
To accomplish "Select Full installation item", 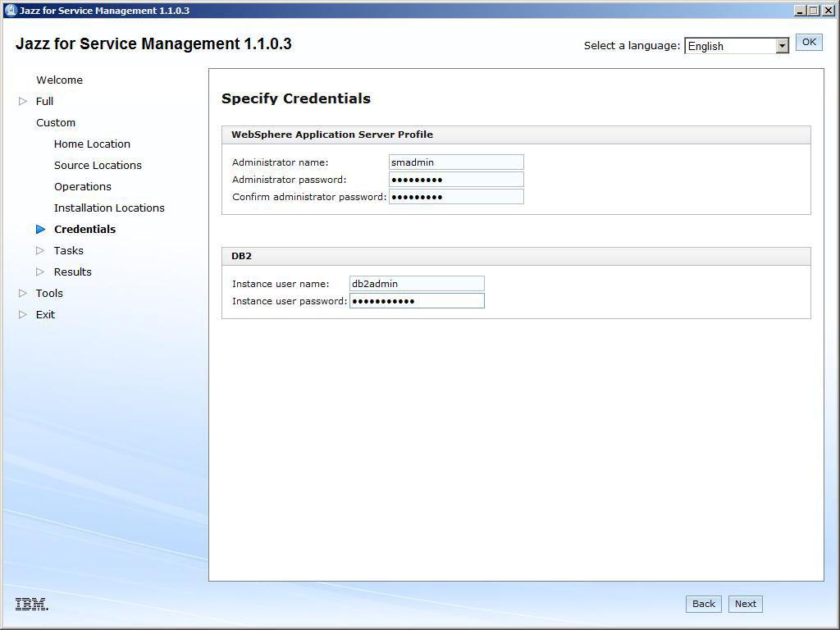I will point(44,101).
